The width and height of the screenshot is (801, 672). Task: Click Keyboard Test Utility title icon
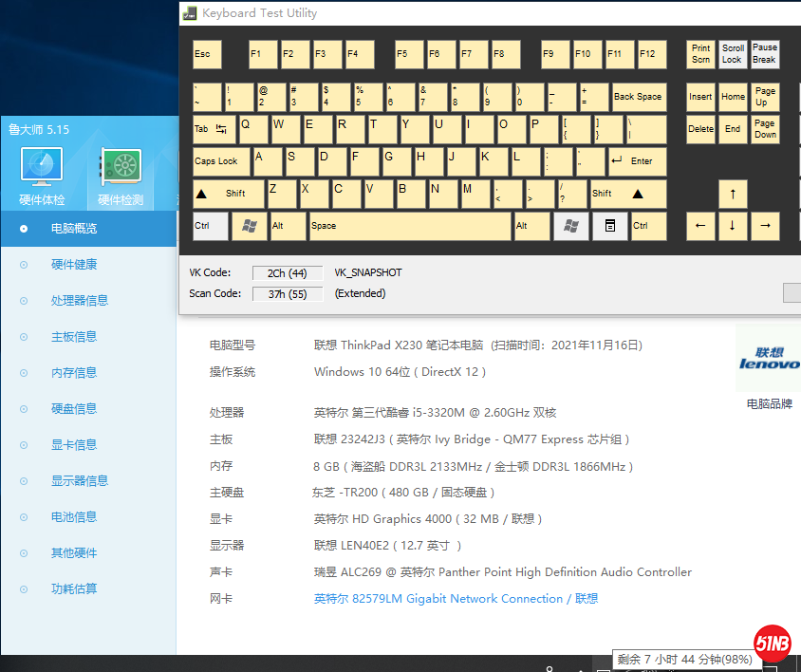(x=190, y=13)
